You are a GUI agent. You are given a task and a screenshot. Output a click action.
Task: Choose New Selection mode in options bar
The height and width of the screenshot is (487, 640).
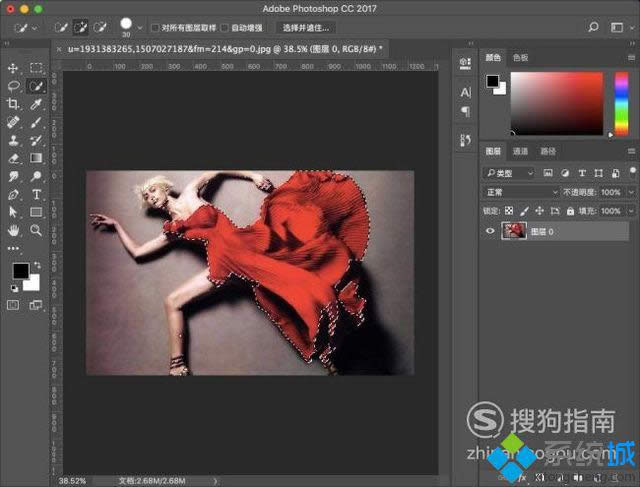61,27
